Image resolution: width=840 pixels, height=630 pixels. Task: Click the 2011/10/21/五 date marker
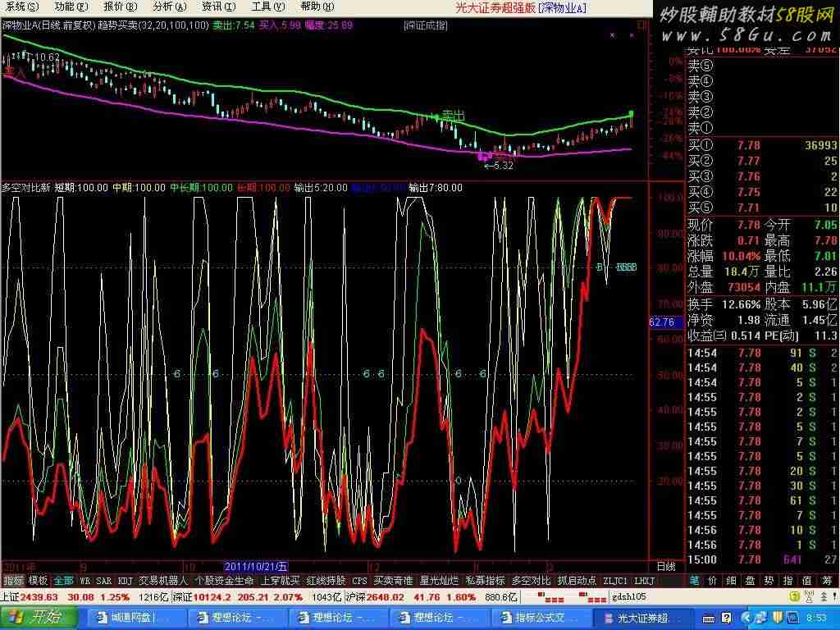click(256, 566)
